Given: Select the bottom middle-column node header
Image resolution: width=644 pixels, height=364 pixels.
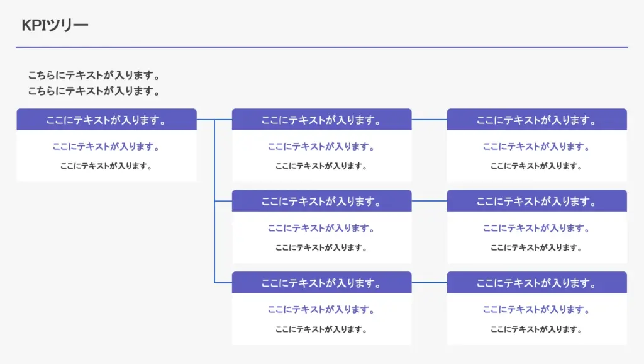Looking at the screenshot, I should click(321, 283).
